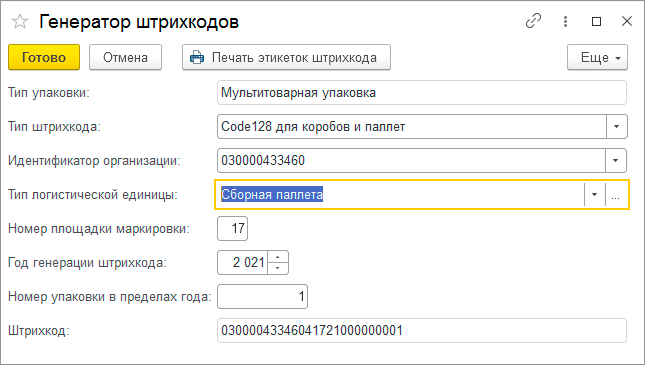The width and height of the screenshot is (645, 365).
Task: Increase Год генерации штрихкода value
Action: (x=278, y=257)
